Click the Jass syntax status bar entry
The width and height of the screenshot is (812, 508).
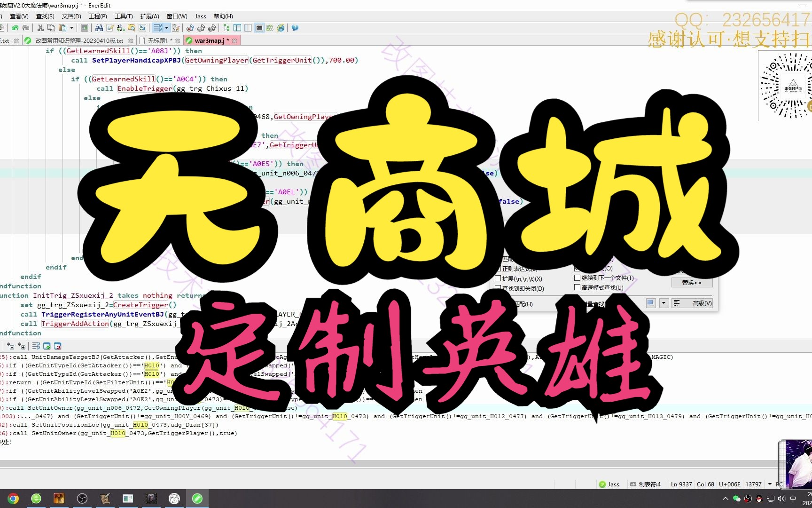click(x=609, y=484)
